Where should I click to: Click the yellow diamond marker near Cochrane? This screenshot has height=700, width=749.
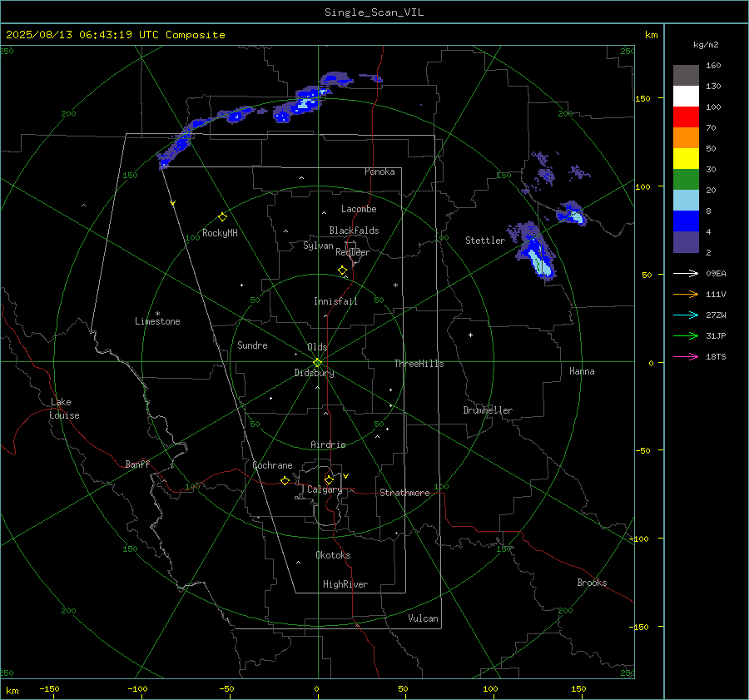click(285, 480)
